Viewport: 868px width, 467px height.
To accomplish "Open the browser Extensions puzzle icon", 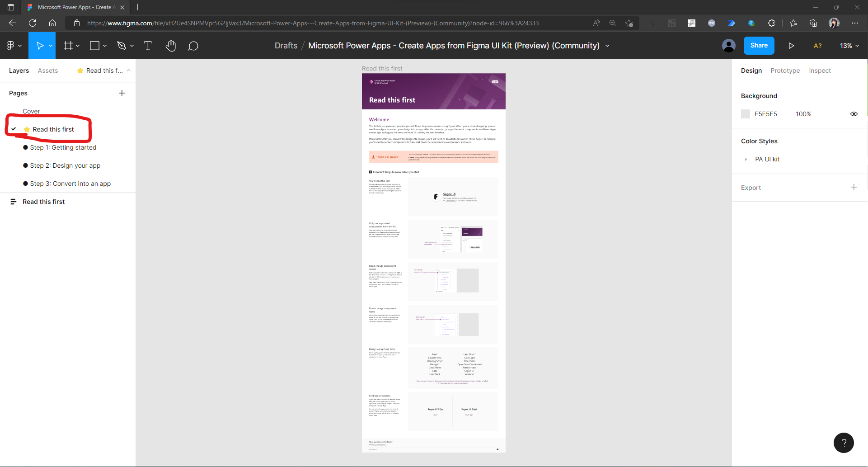I will [x=771, y=23].
